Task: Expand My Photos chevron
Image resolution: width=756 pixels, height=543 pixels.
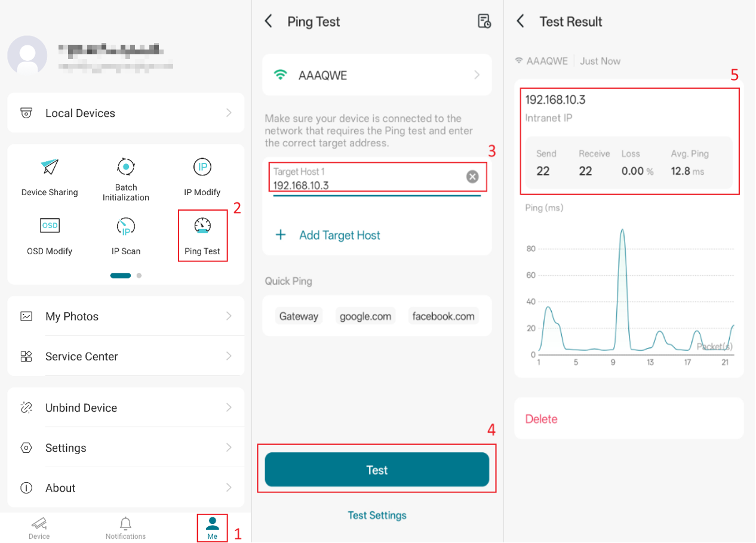Action: coord(229,316)
